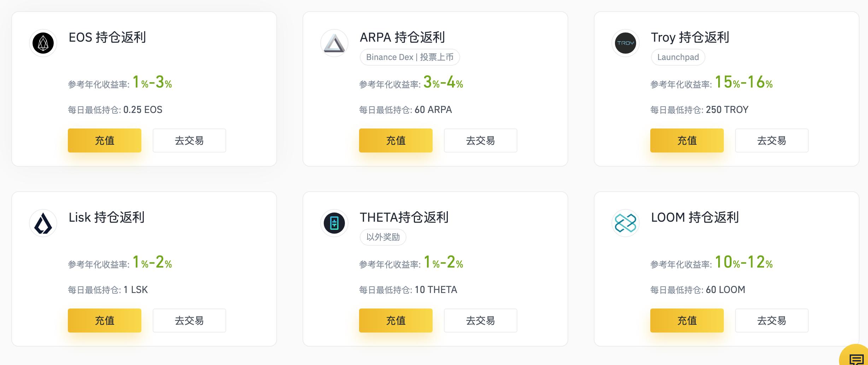This screenshot has height=365, width=868.
Task: Click the THETA coin logo icon
Action: click(334, 223)
